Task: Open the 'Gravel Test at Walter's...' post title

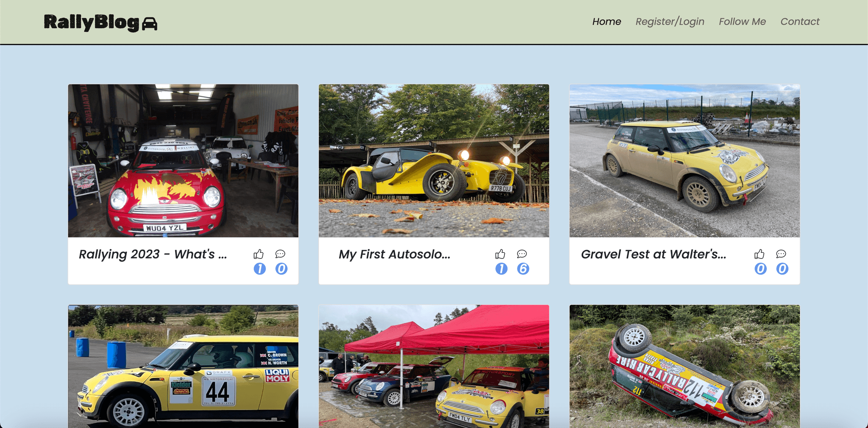Action: 653,254
